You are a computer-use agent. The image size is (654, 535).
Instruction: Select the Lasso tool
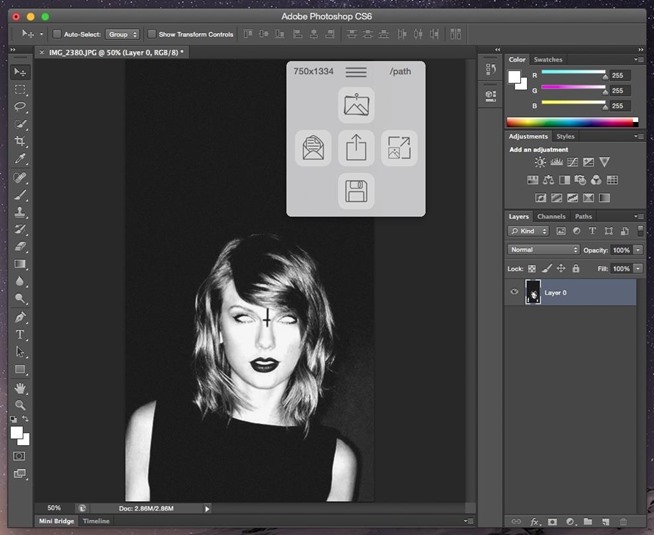tap(20, 107)
